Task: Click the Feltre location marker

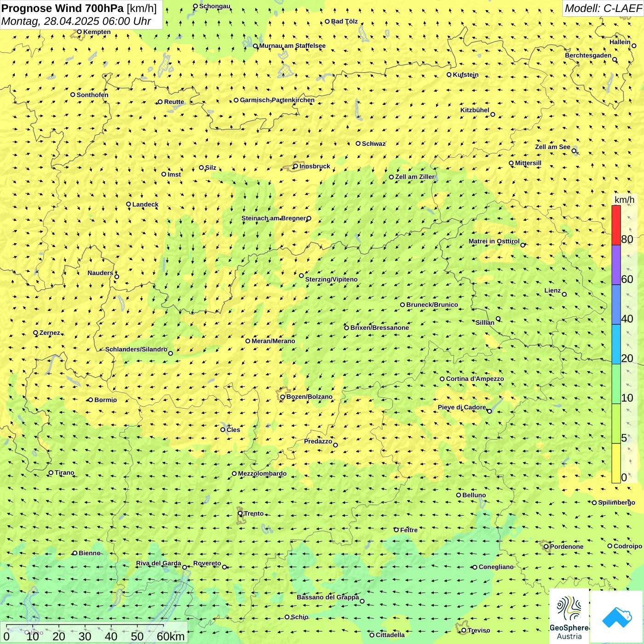Action: (x=397, y=530)
